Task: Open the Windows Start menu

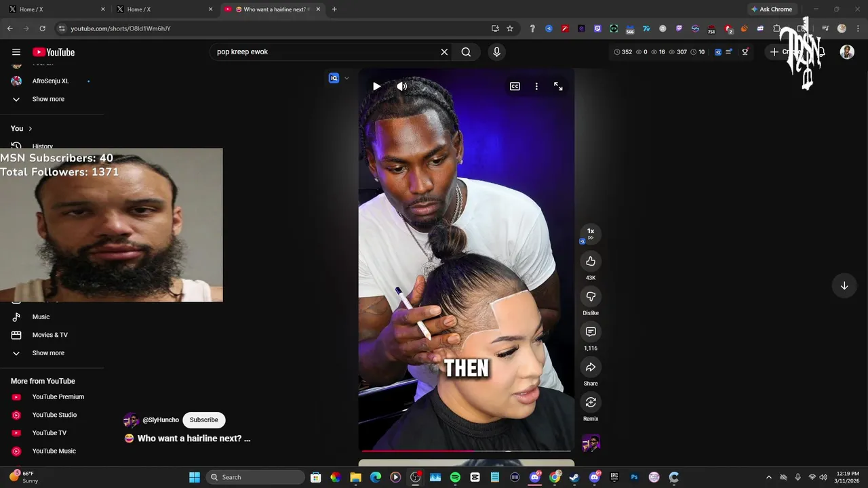Action: (195, 477)
